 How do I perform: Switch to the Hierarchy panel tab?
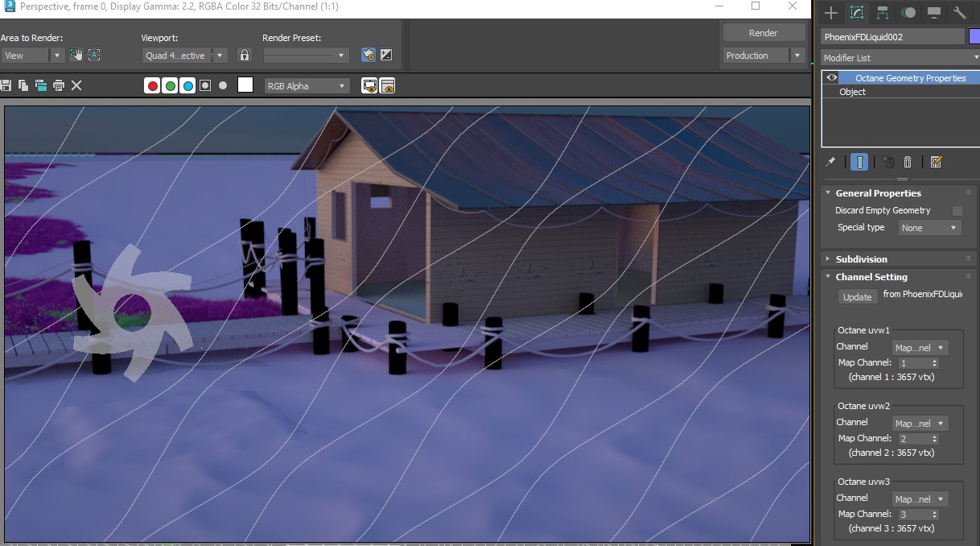pos(883,13)
